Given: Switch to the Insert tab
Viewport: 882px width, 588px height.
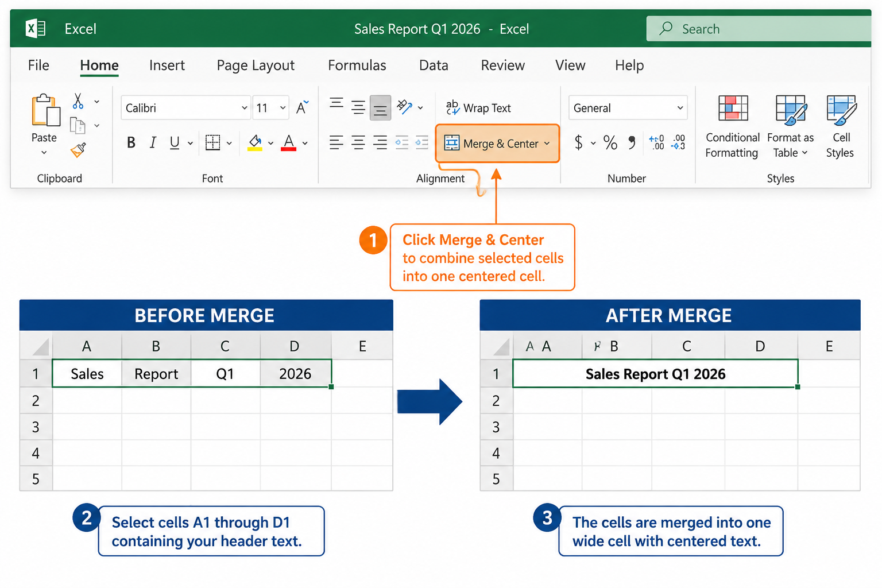Looking at the screenshot, I should tap(167, 65).
